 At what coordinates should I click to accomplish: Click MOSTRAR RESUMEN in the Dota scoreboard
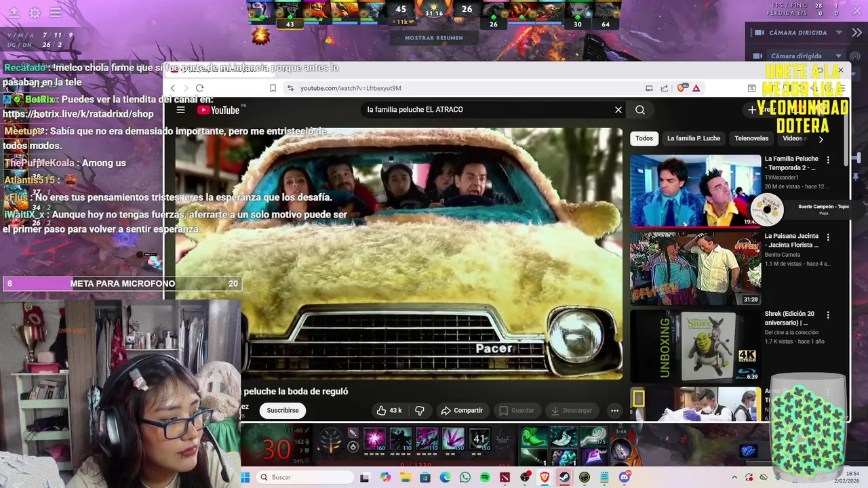click(x=434, y=38)
